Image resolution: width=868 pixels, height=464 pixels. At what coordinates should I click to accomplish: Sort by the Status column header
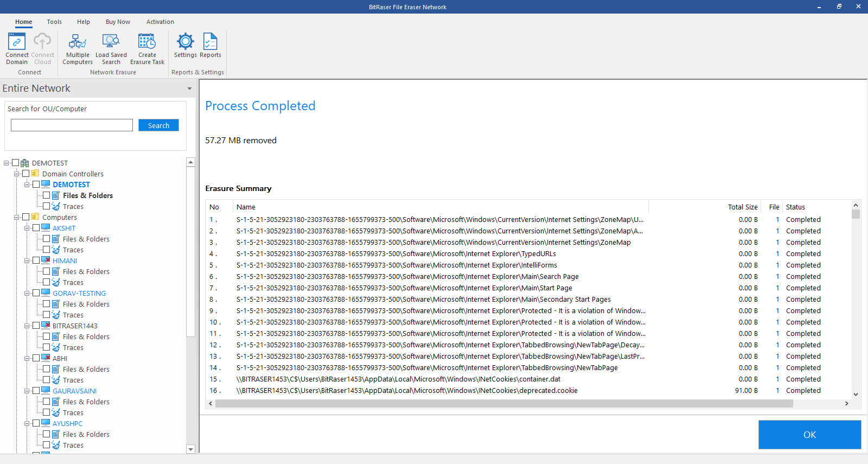795,207
